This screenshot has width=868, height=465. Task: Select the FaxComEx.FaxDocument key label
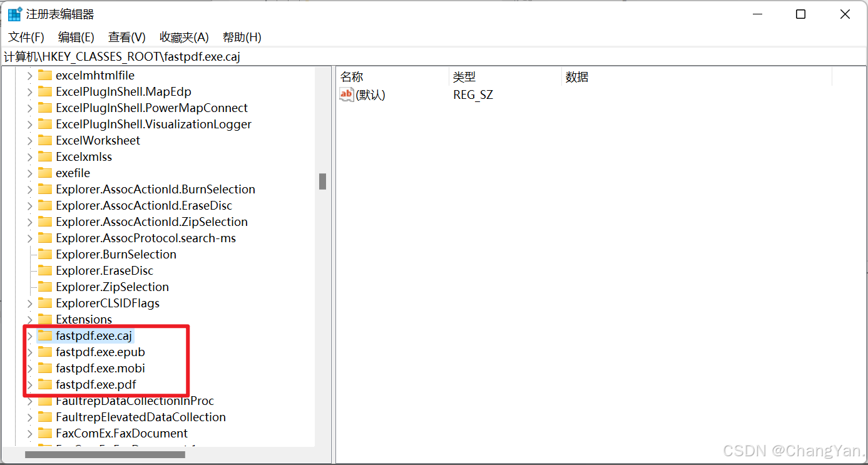[121, 433]
